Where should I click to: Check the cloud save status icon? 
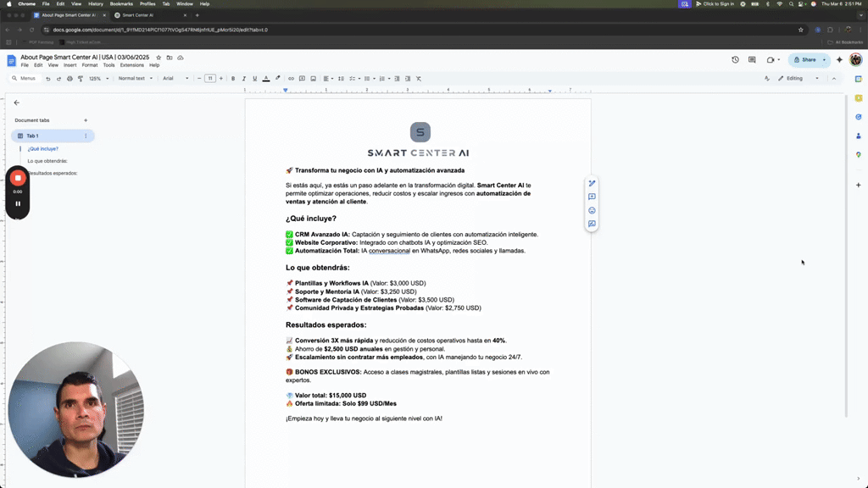coord(181,58)
